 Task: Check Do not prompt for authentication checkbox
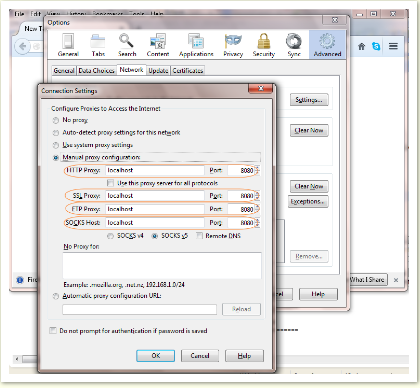tap(53, 330)
